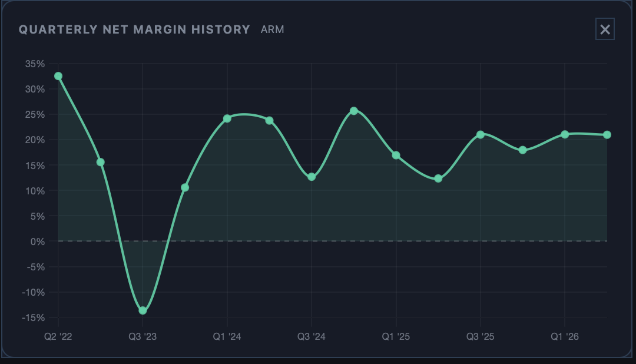Select the final data point after Q1 '26
The width and height of the screenshot is (636, 364).
pos(607,135)
